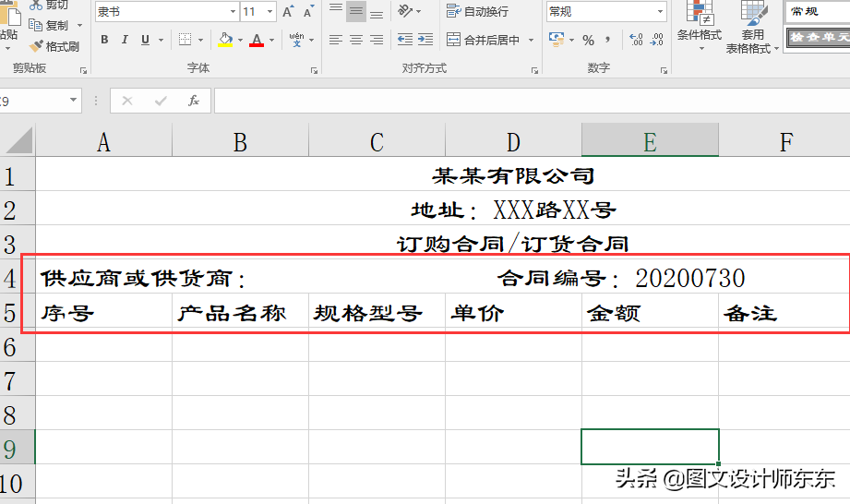The height and width of the screenshot is (504, 850).
Task: Select all cells via the corner triangle
Action: 18,140
